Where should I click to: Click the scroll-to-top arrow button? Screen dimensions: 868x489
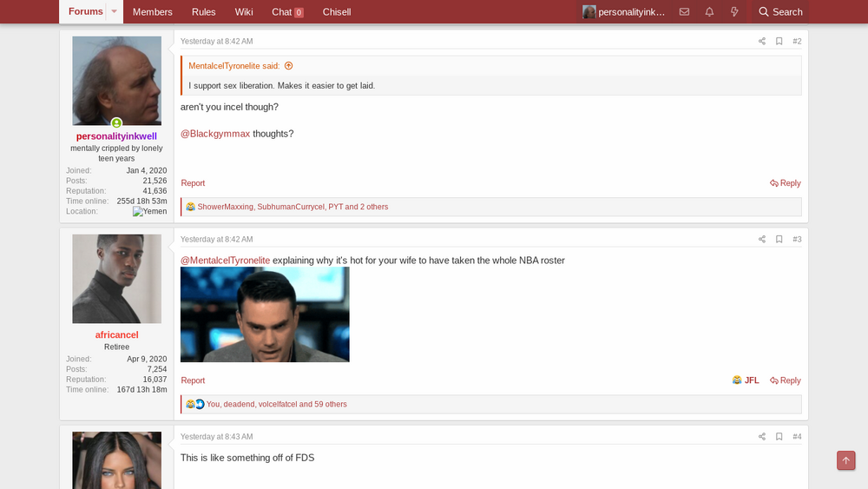tap(845, 460)
